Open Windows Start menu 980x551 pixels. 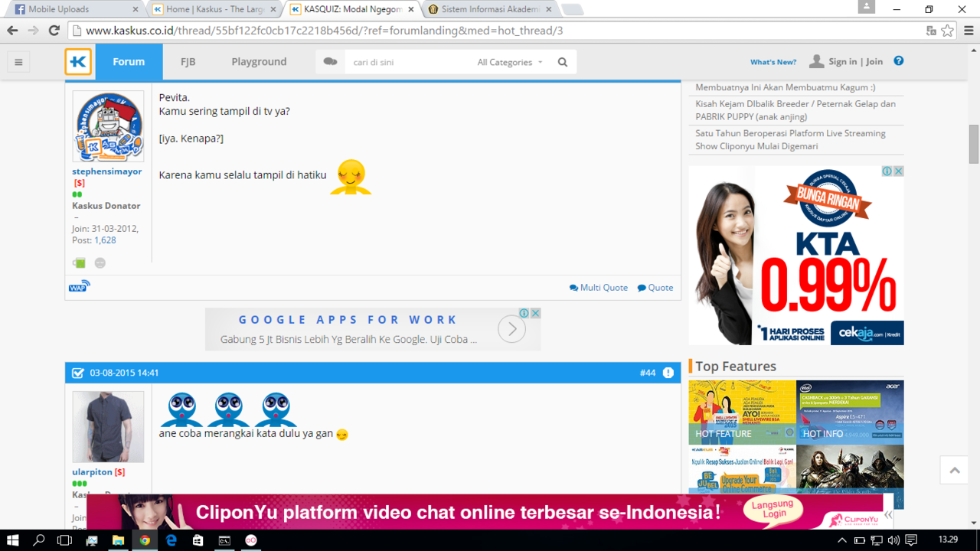tap(12, 540)
